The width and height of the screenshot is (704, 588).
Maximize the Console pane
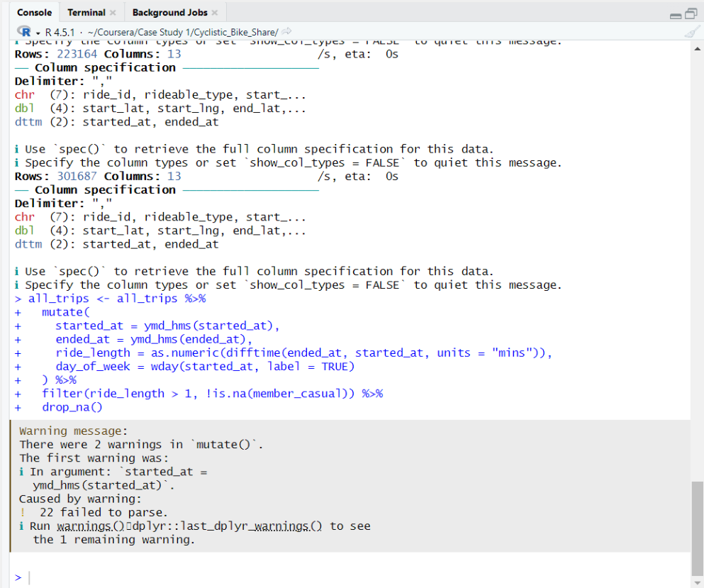pyautogui.click(x=692, y=13)
